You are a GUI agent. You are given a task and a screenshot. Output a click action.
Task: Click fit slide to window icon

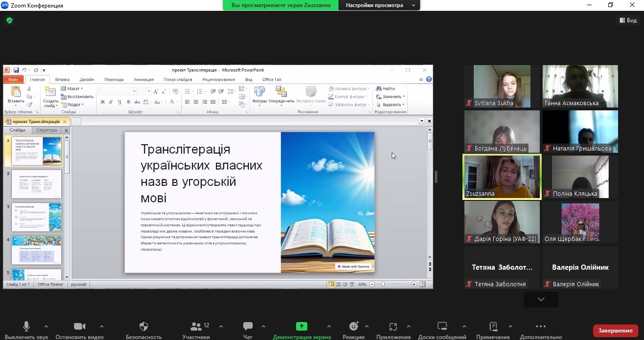click(422, 284)
